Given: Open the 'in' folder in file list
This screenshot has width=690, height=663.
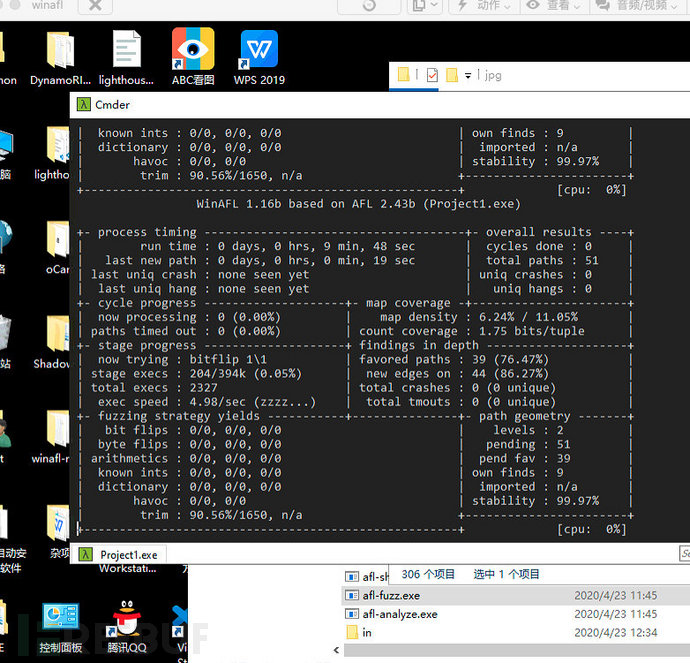Looking at the screenshot, I should (367, 633).
